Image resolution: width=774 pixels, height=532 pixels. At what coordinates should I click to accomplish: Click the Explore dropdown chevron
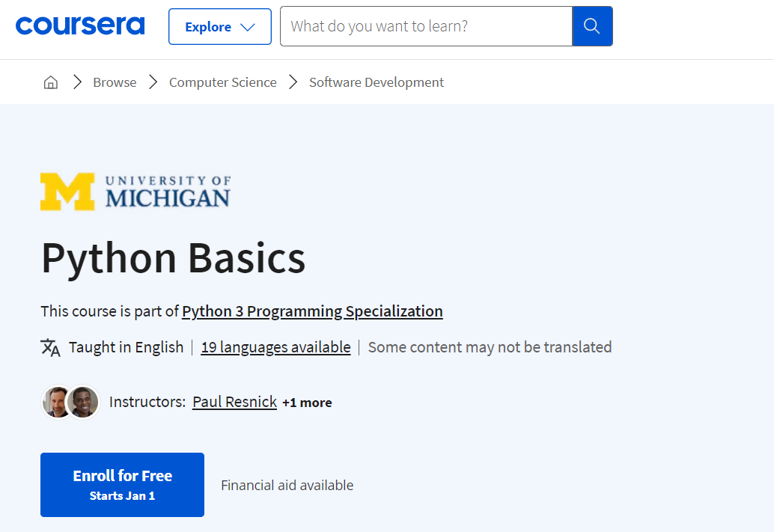click(x=250, y=25)
